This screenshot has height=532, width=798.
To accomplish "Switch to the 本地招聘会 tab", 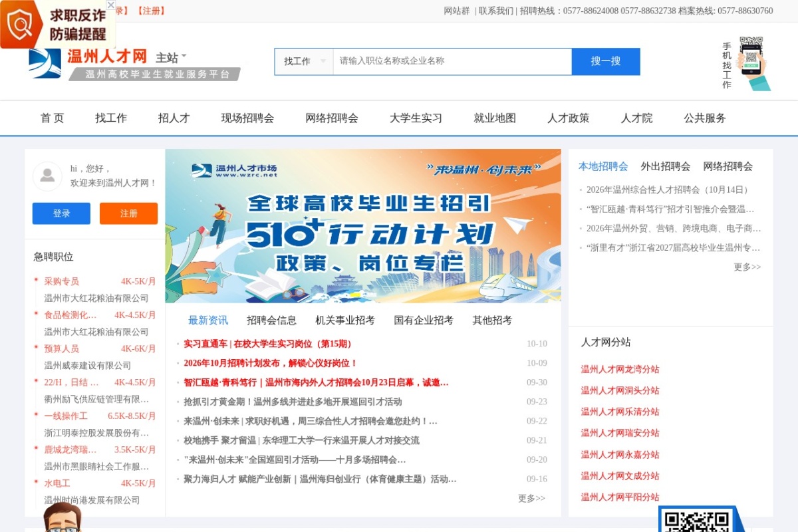I will coord(603,166).
